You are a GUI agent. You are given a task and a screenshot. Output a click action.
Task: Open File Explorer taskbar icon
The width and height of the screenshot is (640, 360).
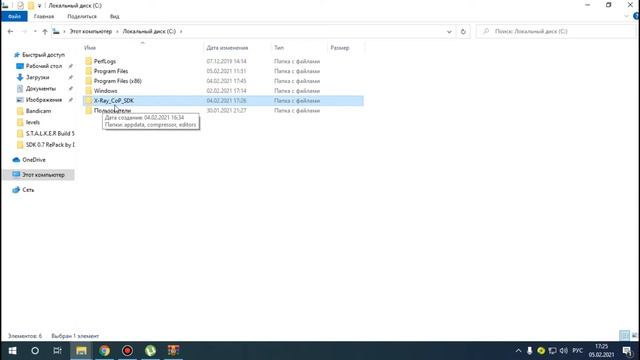click(x=81, y=351)
